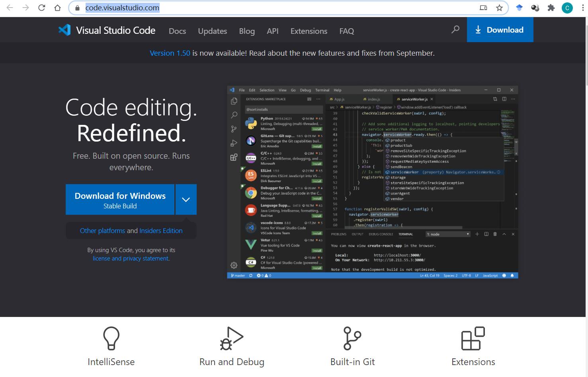
Task: Open the browser extensions puzzle icon
Action: tap(551, 8)
